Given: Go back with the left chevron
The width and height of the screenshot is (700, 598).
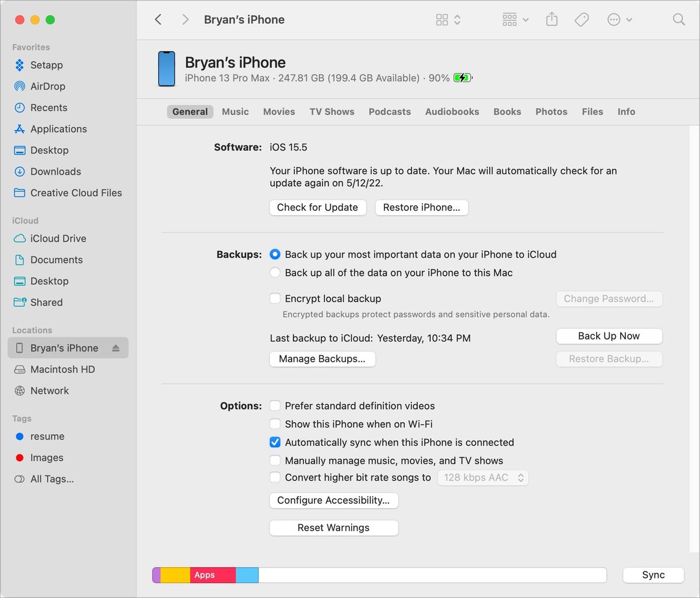Looking at the screenshot, I should pos(158,19).
